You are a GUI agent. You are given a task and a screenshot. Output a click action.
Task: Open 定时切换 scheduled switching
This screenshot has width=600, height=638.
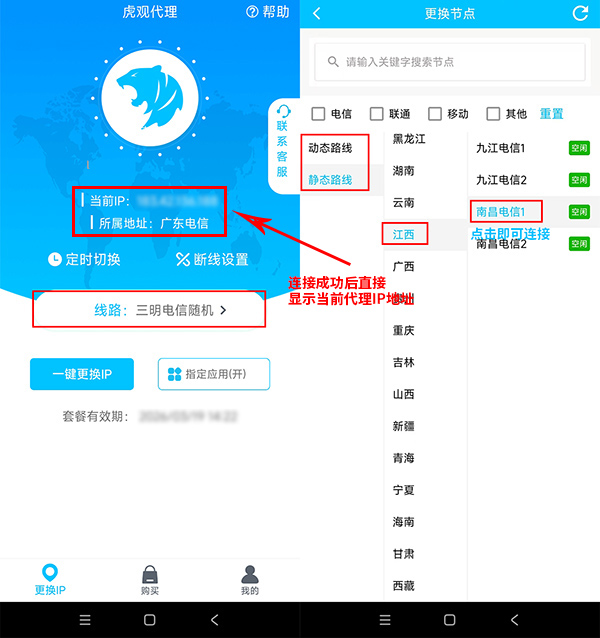click(x=84, y=259)
